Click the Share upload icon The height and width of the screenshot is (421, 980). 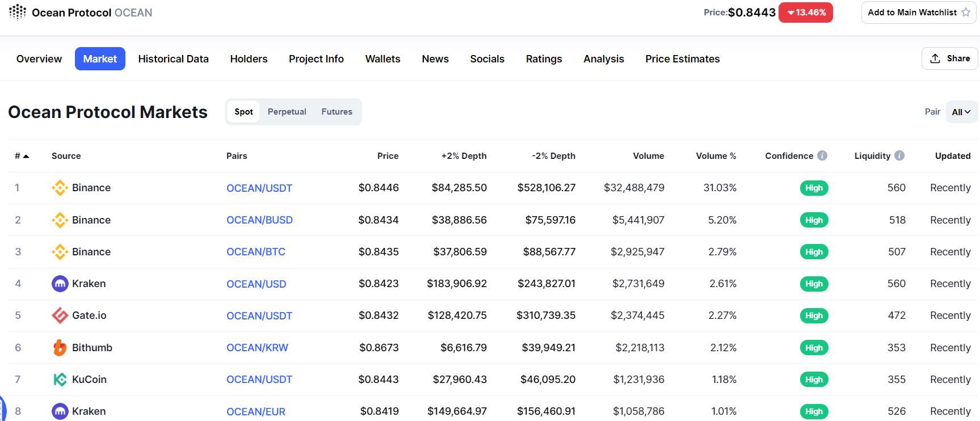935,58
